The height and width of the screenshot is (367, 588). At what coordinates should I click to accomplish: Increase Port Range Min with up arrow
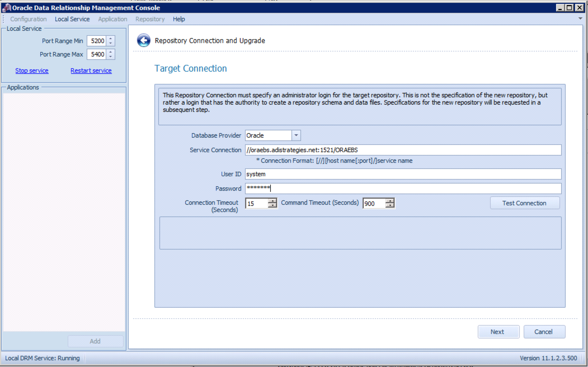point(111,39)
